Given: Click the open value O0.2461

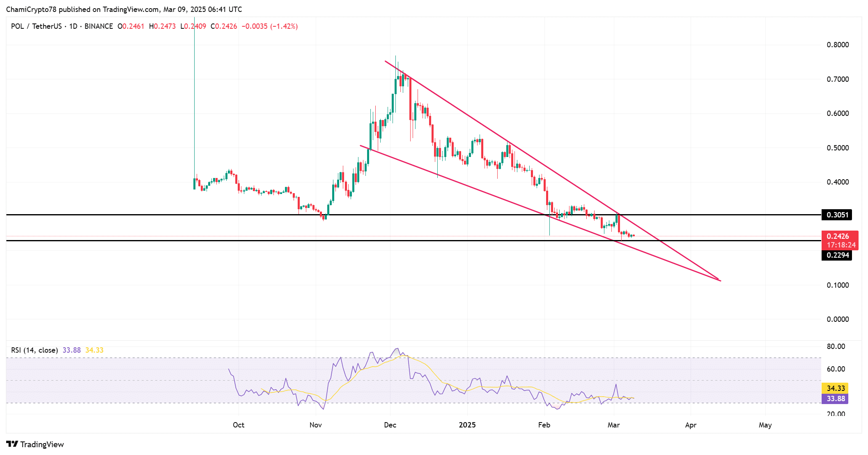Looking at the screenshot, I should point(131,26).
